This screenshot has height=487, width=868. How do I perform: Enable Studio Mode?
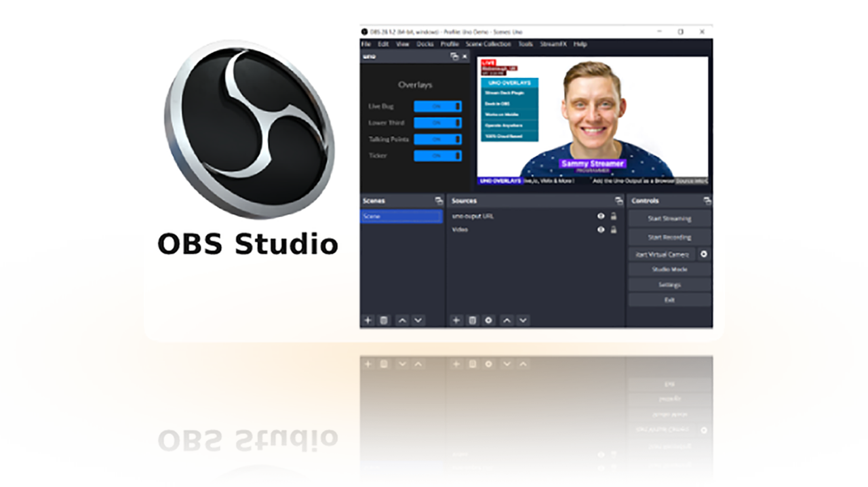coord(669,269)
